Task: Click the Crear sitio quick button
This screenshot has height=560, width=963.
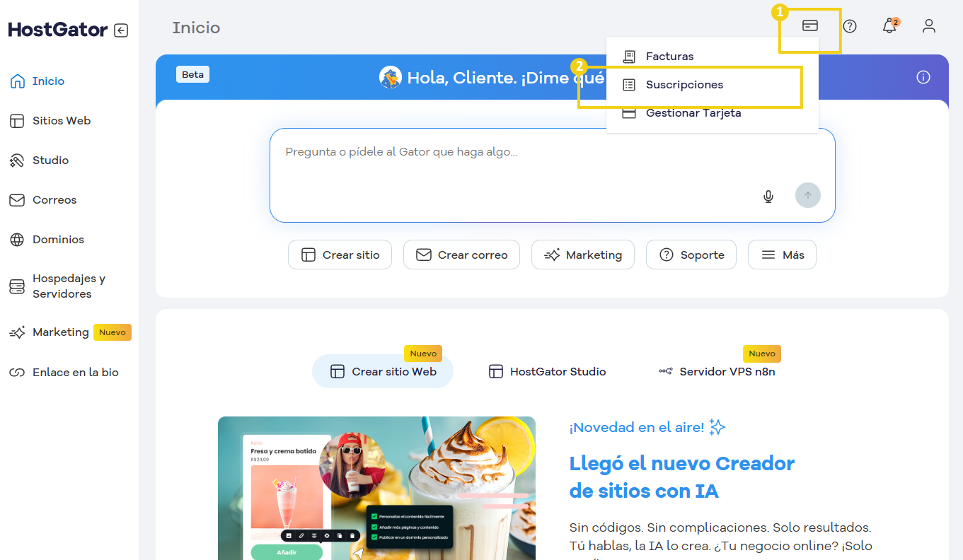Action: [x=340, y=255]
